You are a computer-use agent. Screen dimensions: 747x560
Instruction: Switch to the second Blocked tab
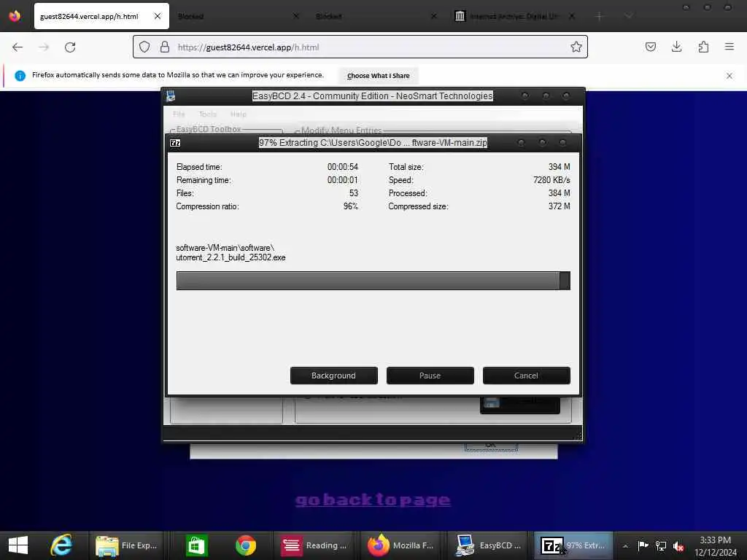tap(329, 16)
